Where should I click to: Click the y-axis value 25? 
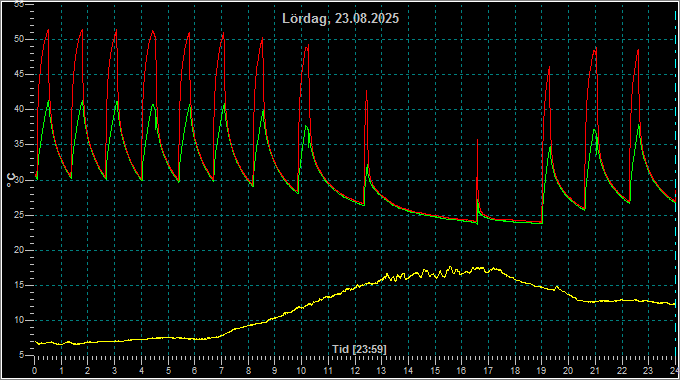point(19,215)
